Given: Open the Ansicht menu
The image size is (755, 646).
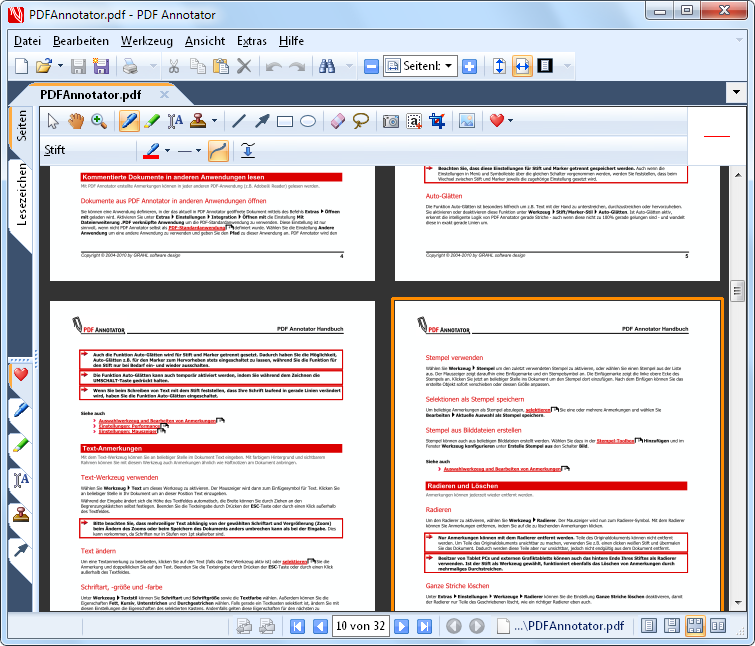Looking at the screenshot, I should 205,41.
